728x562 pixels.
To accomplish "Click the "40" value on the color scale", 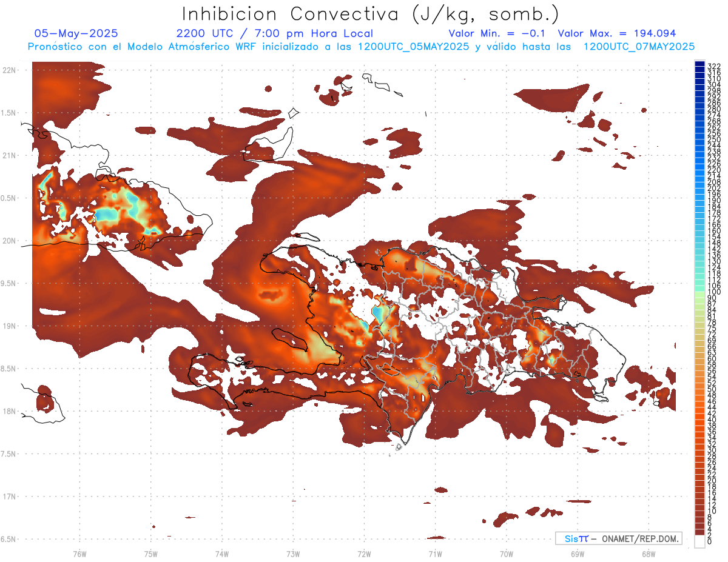I will pyautogui.click(x=712, y=420).
